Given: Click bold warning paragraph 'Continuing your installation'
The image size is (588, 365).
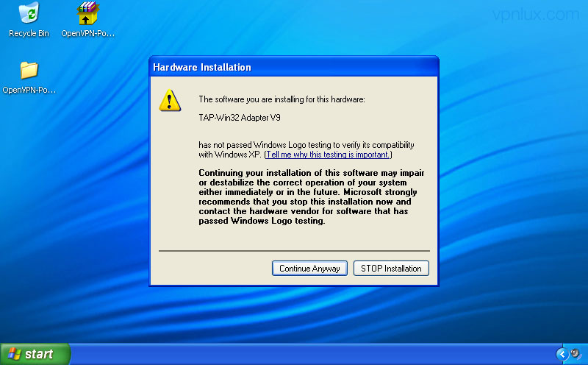Looking at the screenshot, I should [311, 196].
